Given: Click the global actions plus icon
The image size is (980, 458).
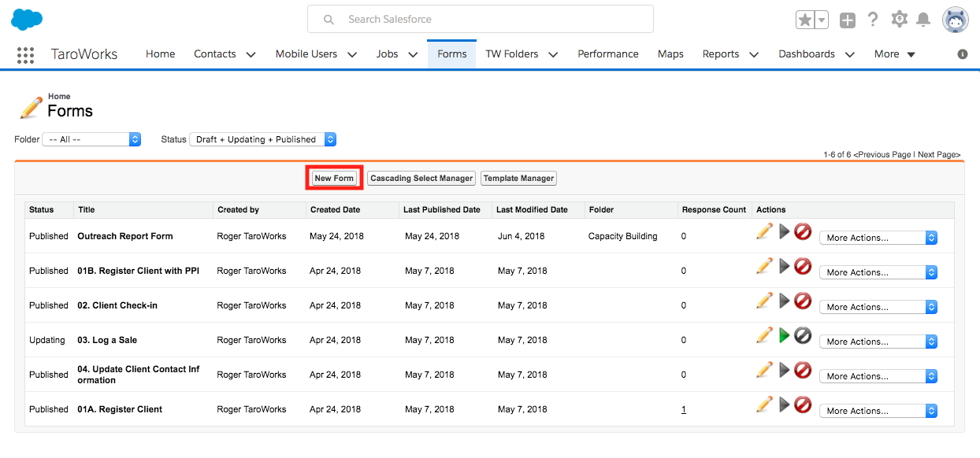Looking at the screenshot, I should pyautogui.click(x=848, y=20).
